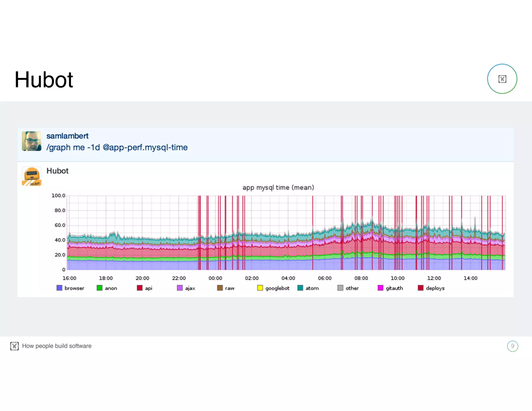Open the samlambert username link
Image resolution: width=532 pixels, height=411 pixels.
(67, 136)
